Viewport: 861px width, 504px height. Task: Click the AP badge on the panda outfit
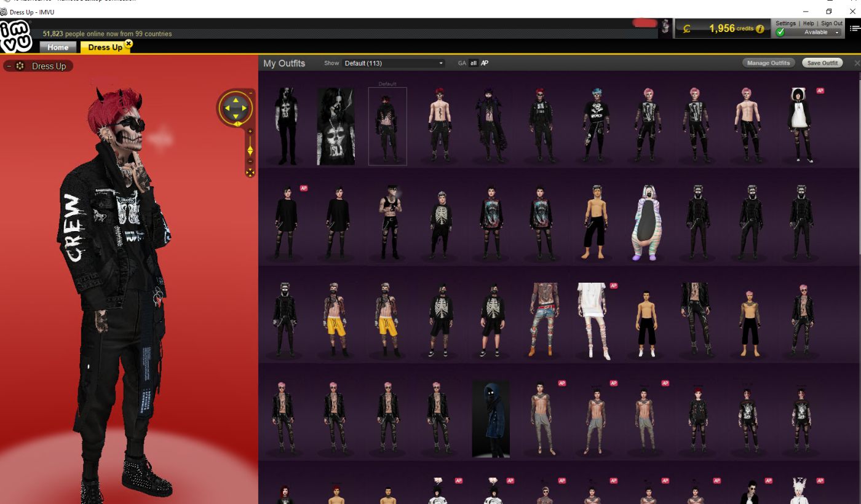[x=820, y=90]
